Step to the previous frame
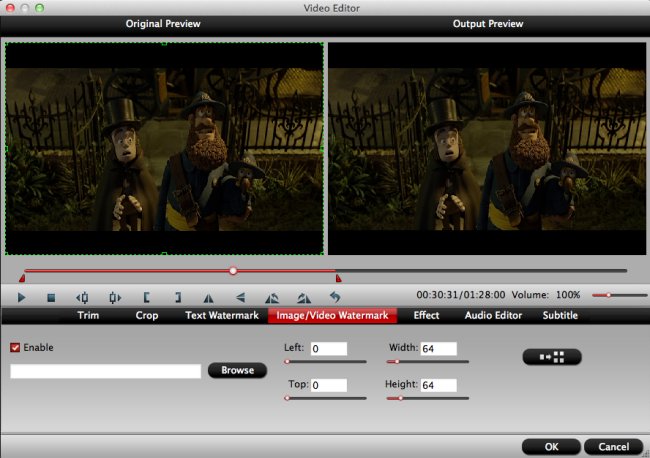This screenshot has width=650, height=458. [82, 297]
